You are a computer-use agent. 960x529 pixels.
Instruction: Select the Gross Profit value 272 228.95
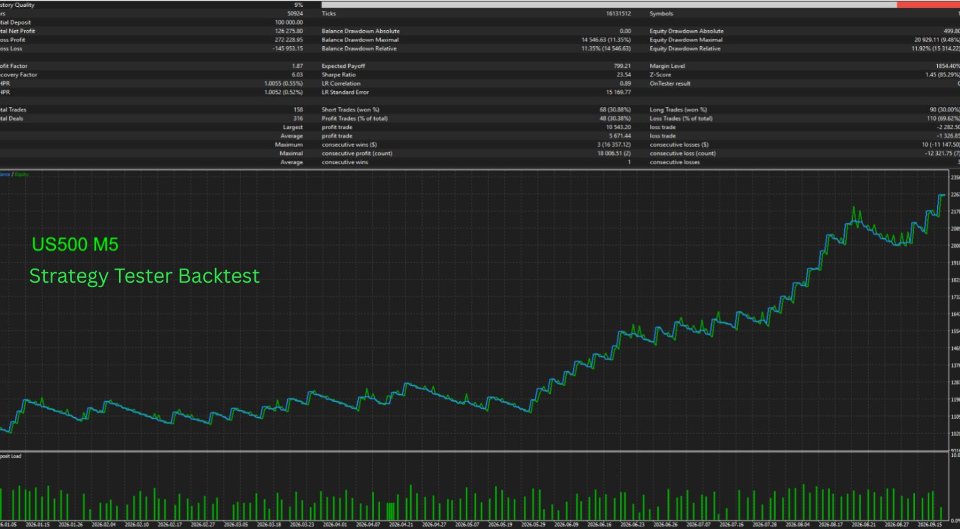coord(289,40)
